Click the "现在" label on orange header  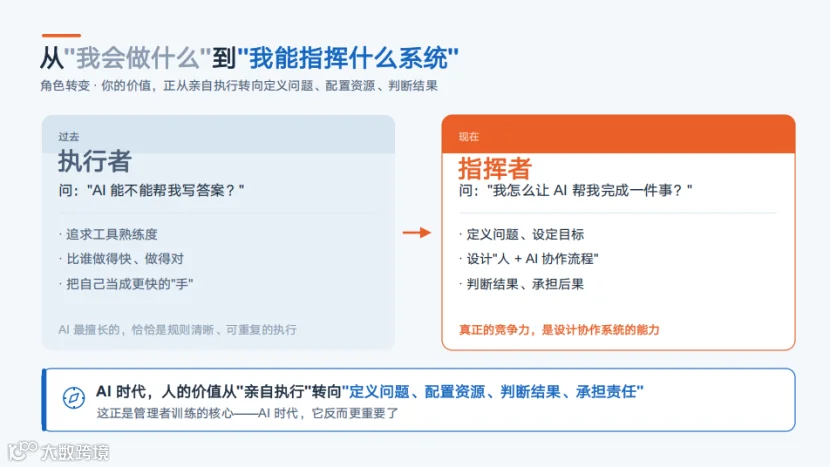(x=468, y=137)
